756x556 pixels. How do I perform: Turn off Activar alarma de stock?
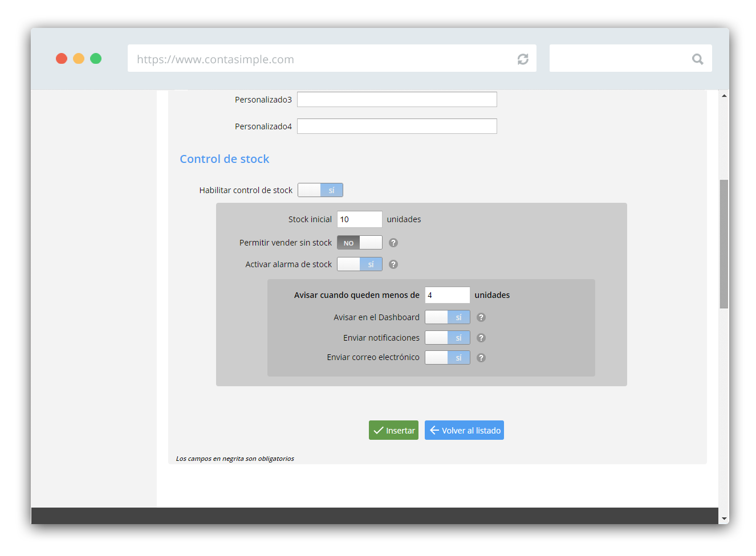tap(360, 264)
